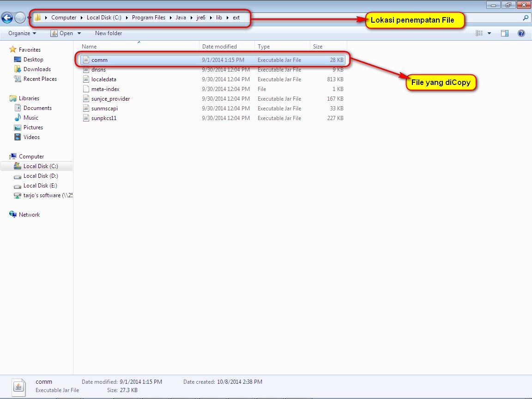Select the comm jar file icon
Screen dimensions: 532x399
(x=86, y=60)
